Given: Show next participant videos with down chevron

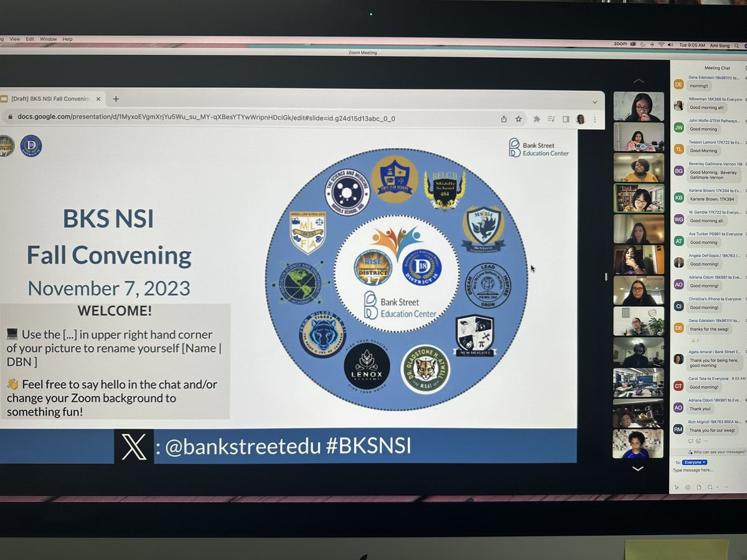Looking at the screenshot, I should (x=638, y=468).
